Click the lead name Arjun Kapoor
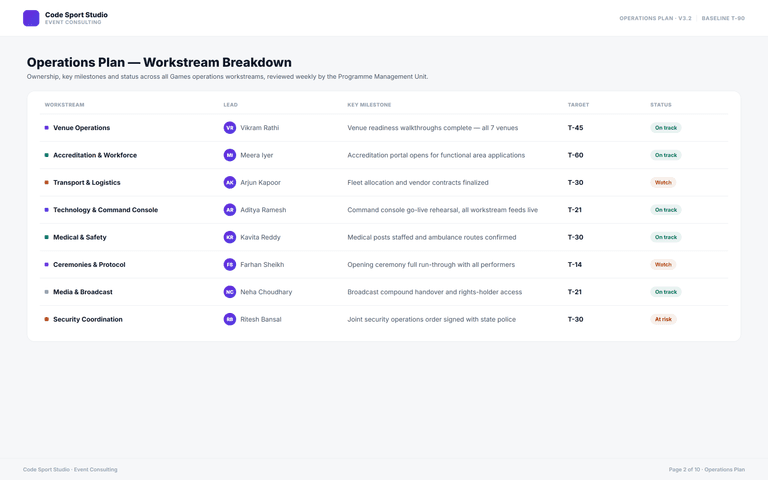This screenshot has width=768, height=480. pyautogui.click(x=261, y=183)
